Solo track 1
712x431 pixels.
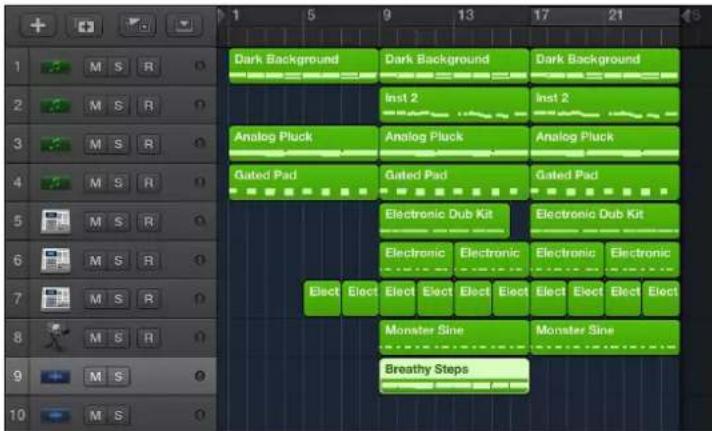(x=119, y=67)
